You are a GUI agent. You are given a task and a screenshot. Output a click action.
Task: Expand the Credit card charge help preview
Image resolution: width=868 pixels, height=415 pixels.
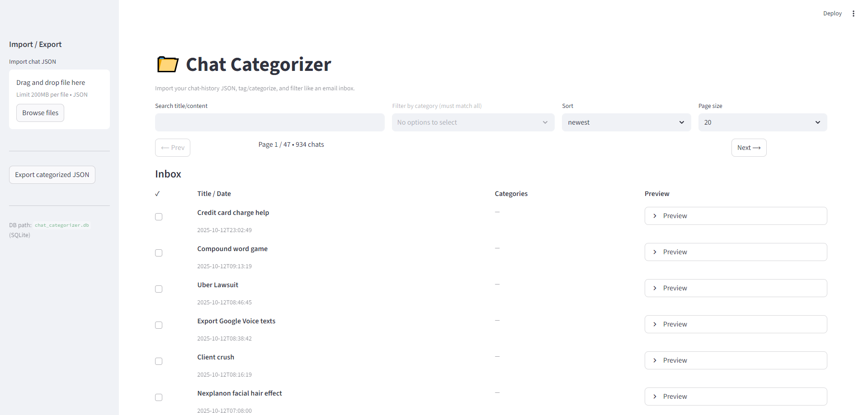tap(735, 215)
